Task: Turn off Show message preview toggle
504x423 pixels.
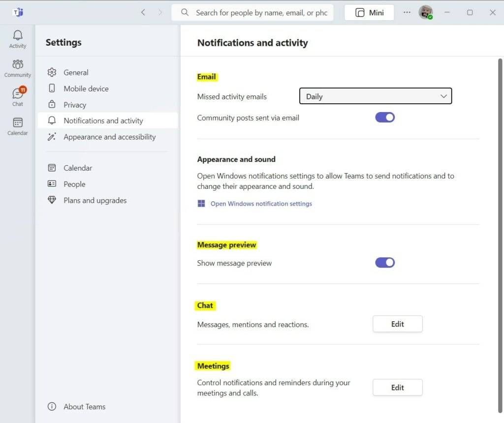Action: [385, 263]
